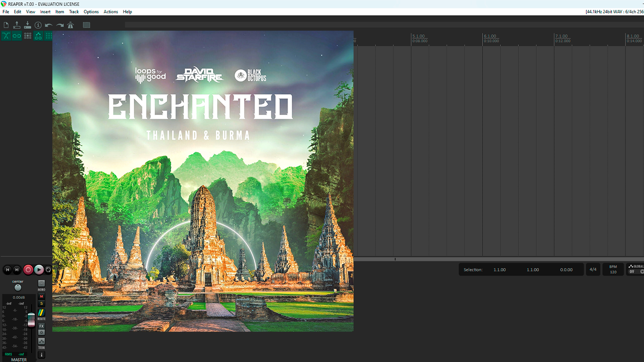
Task: Click the BPM 120 tempo field
Action: [613, 270]
